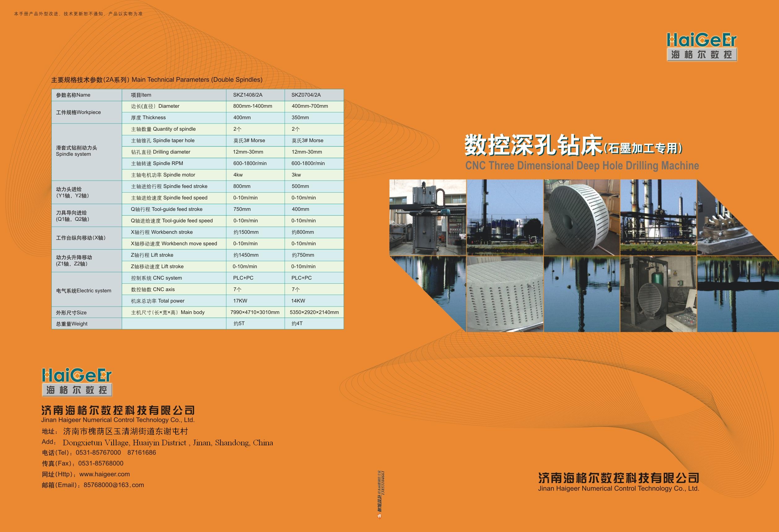Select the Main body size 5350×2920×2140mm
This screenshot has height=532, width=779.
point(314,312)
